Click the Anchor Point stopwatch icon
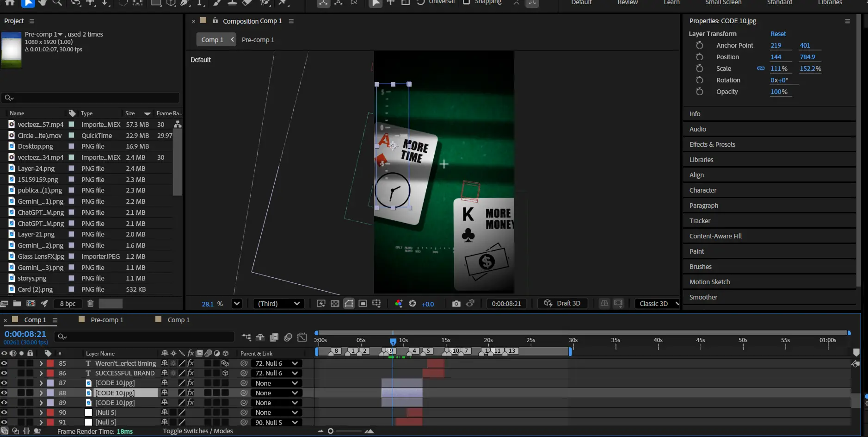This screenshot has height=437, width=868. click(699, 45)
